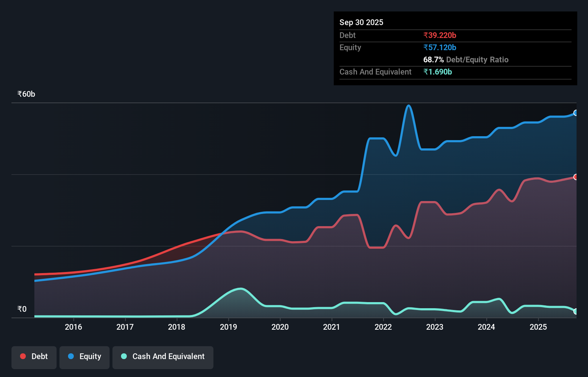Click the ₹60b gridline label

(x=25, y=94)
